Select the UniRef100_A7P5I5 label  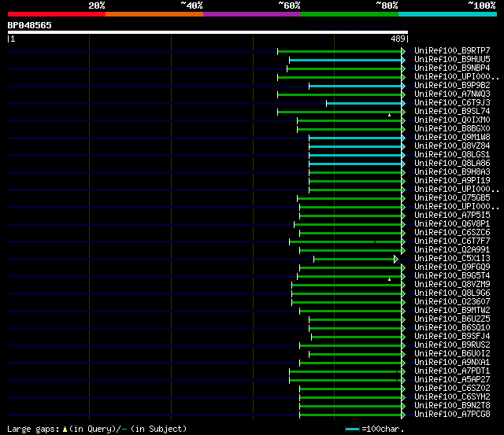(452, 216)
